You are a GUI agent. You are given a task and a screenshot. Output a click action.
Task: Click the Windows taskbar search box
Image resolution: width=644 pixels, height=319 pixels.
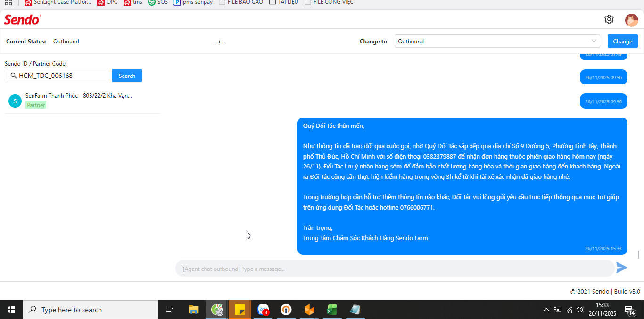pos(91,310)
